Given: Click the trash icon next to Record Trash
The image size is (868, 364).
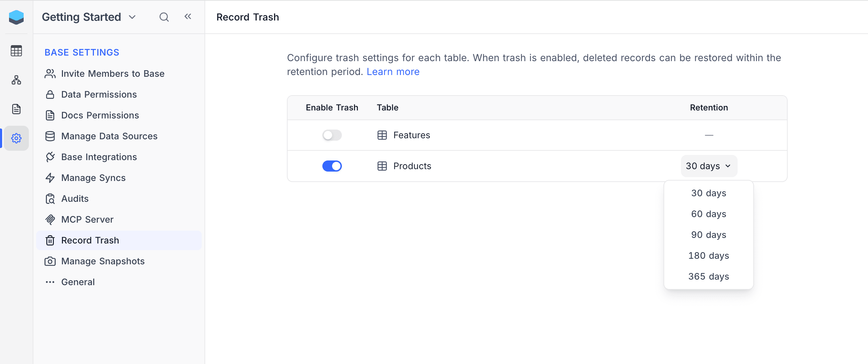Looking at the screenshot, I should coord(50,240).
